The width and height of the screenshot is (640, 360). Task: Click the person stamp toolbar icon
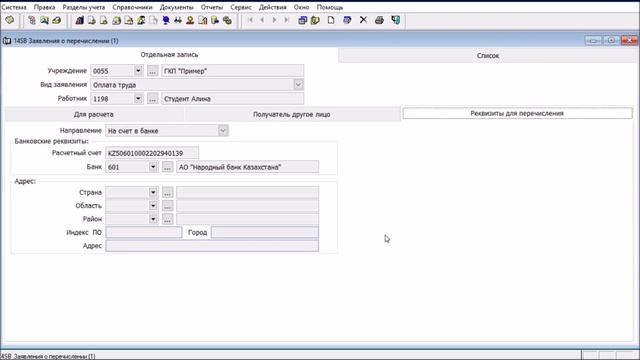(x=190, y=20)
